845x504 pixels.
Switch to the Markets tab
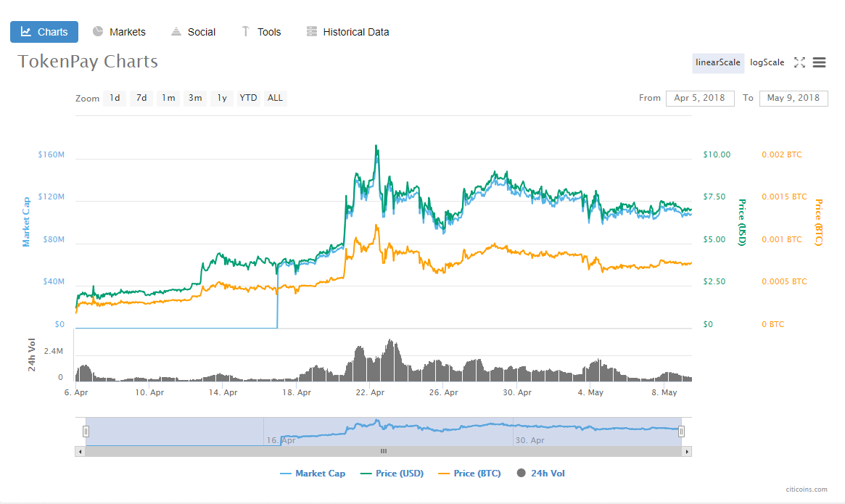[119, 32]
